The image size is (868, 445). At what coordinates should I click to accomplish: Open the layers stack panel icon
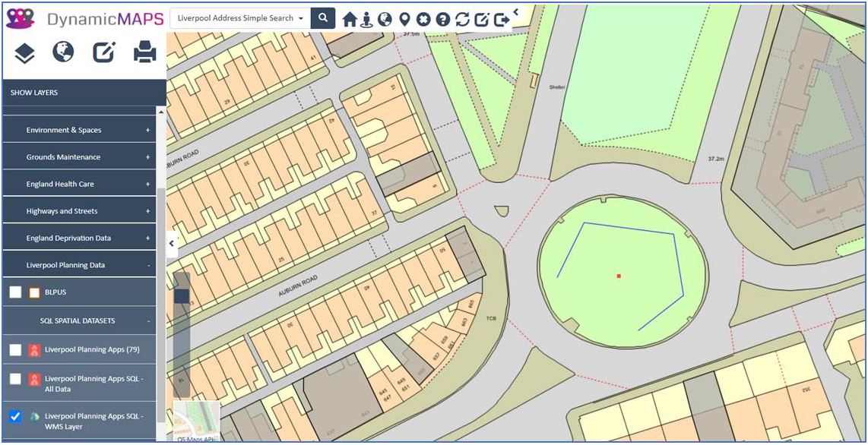point(24,52)
